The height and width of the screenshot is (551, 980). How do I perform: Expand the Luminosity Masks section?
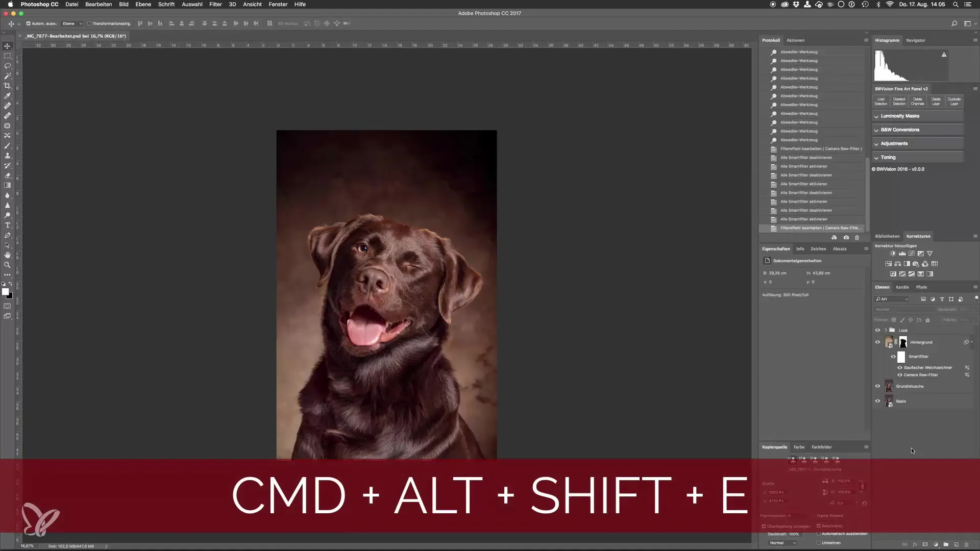pyautogui.click(x=918, y=116)
